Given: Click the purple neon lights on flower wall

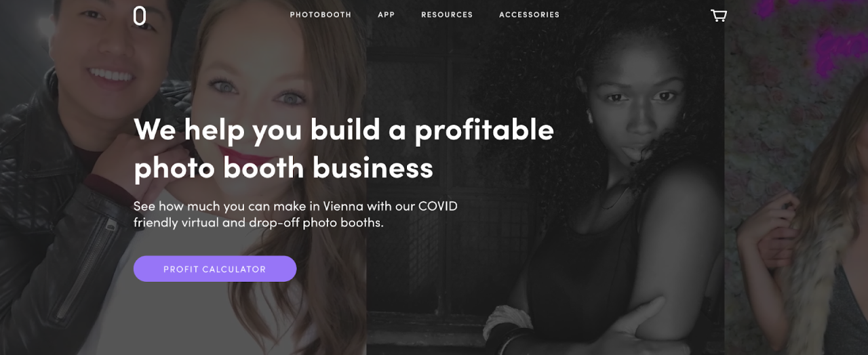Looking at the screenshot, I should point(814,27).
